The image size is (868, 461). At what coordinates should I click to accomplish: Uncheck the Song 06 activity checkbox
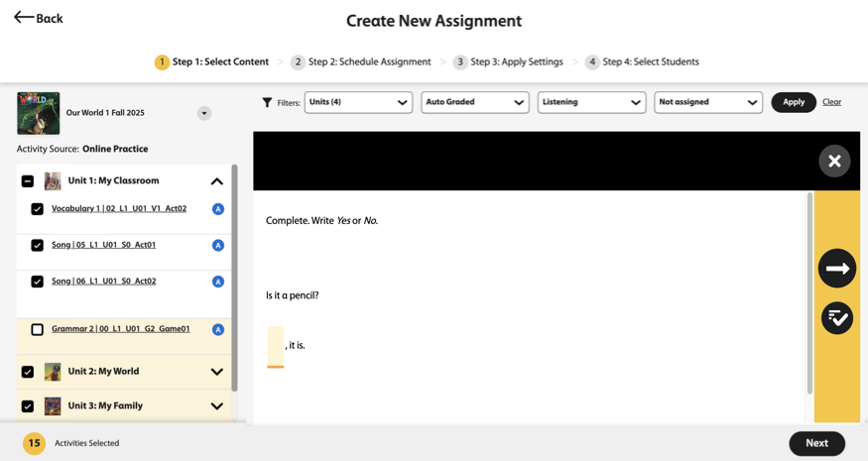[37, 282]
